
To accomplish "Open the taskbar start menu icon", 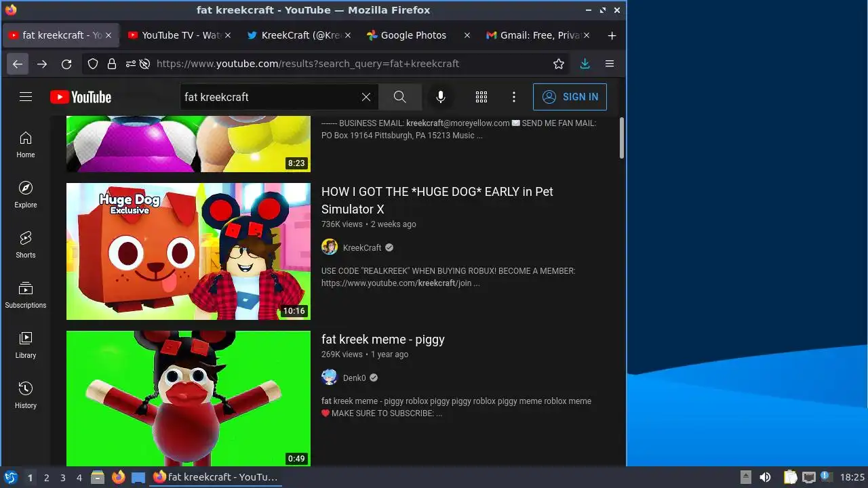I will pyautogui.click(x=10, y=477).
